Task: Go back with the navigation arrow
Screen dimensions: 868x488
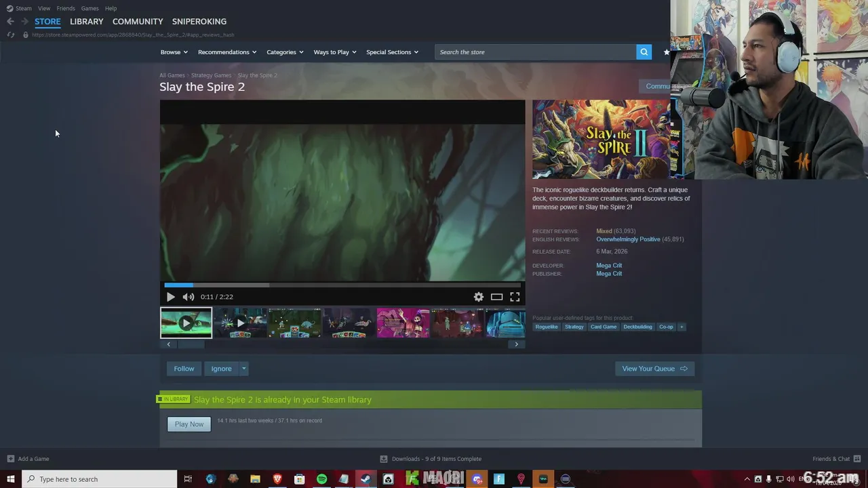Action: (x=10, y=22)
